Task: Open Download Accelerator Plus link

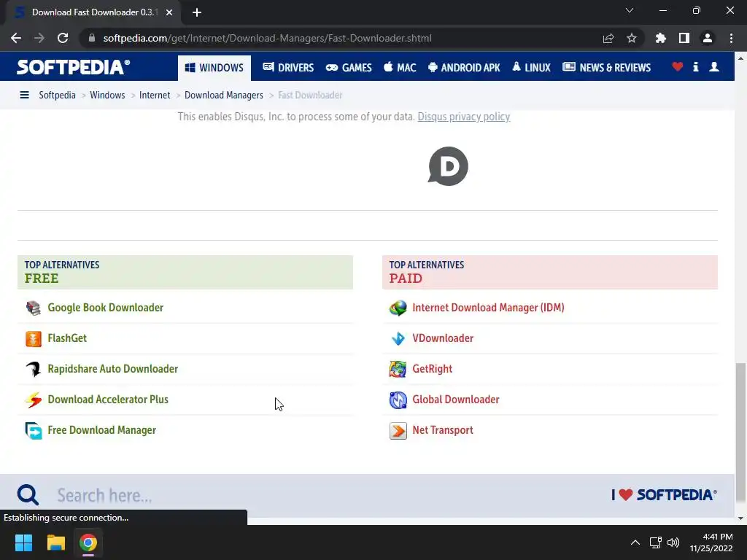Action: pyautogui.click(x=108, y=400)
